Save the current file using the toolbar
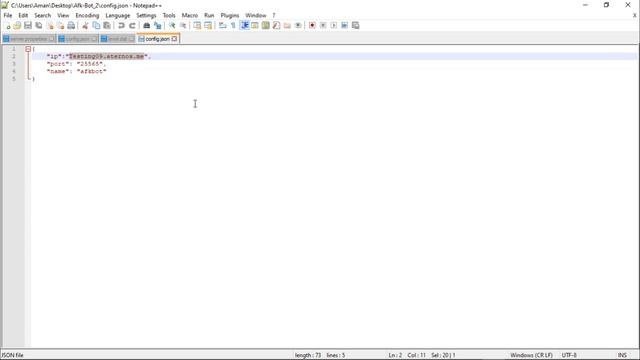This screenshot has width=640, height=360. 28,26
